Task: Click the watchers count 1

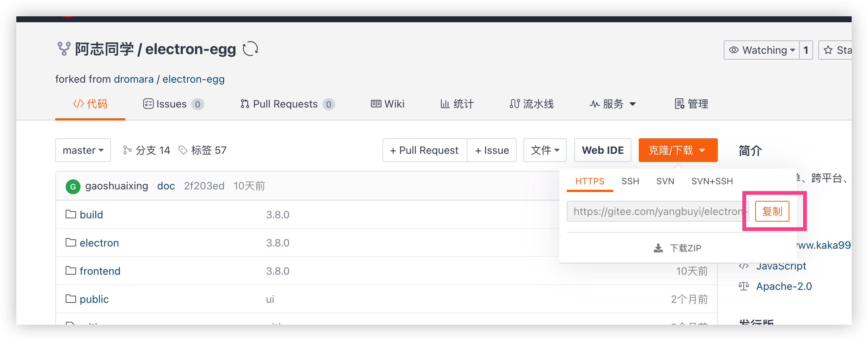Action: [x=806, y=50]
